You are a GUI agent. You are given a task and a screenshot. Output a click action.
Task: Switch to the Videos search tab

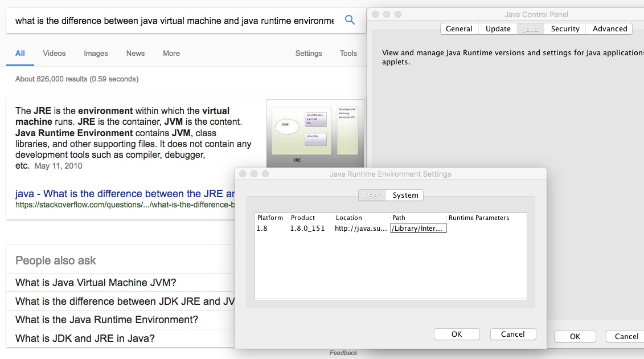point(54,53)
